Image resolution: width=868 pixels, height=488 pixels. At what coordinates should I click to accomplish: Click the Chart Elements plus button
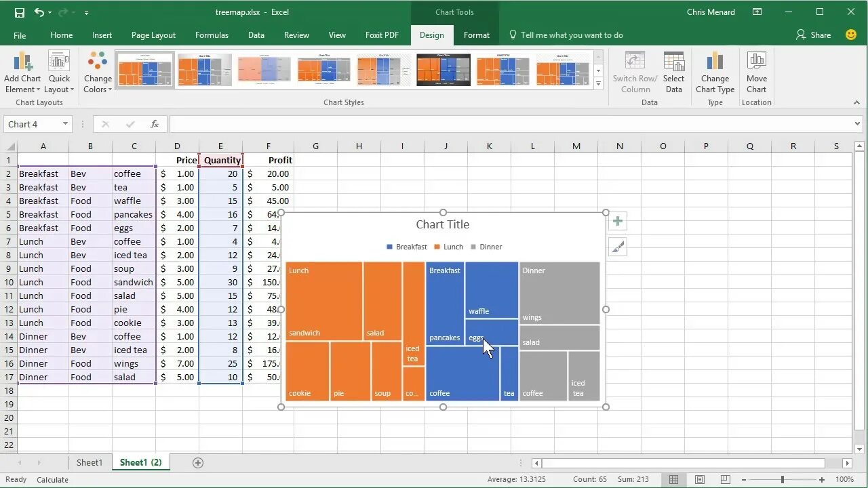618,222
